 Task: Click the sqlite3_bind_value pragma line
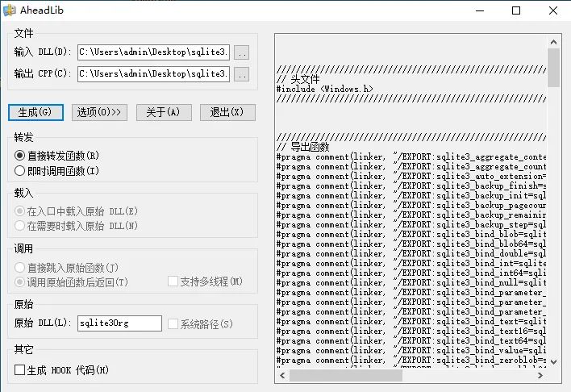[x=411, y=351]
